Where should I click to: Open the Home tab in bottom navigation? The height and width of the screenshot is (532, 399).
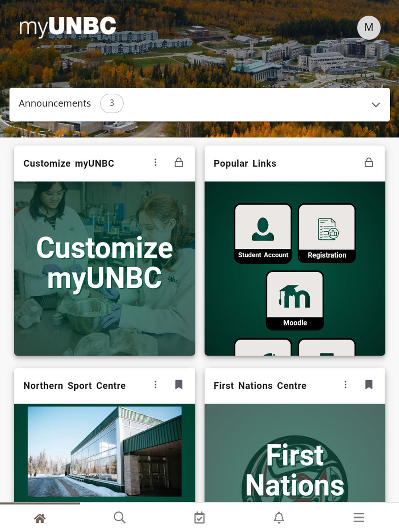[x=40, y=518]
